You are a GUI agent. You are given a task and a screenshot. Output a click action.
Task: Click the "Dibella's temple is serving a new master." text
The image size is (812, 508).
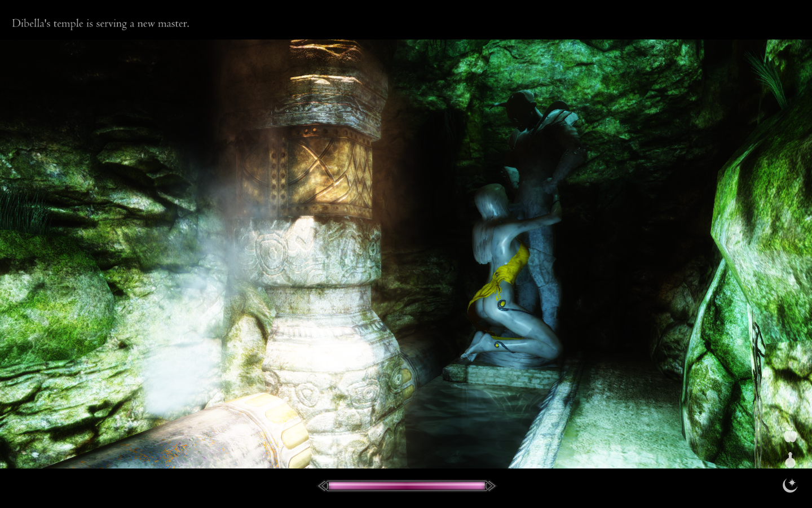100,24
